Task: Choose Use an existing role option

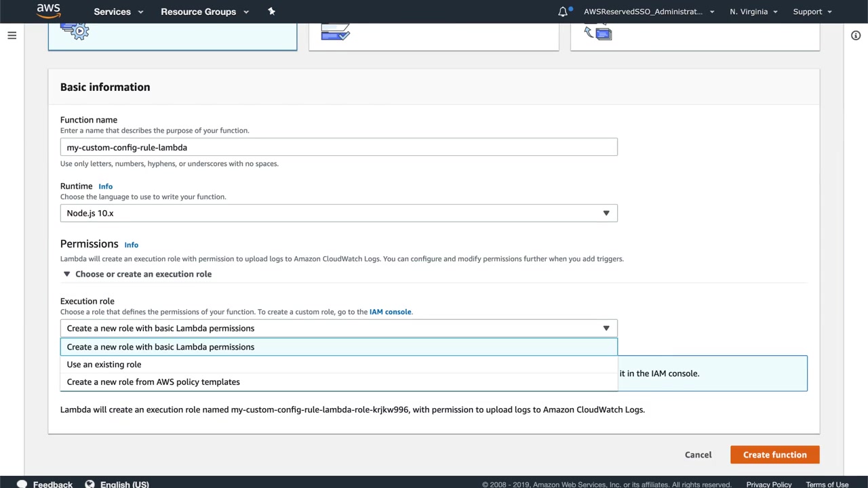Action: coord(339,365)
